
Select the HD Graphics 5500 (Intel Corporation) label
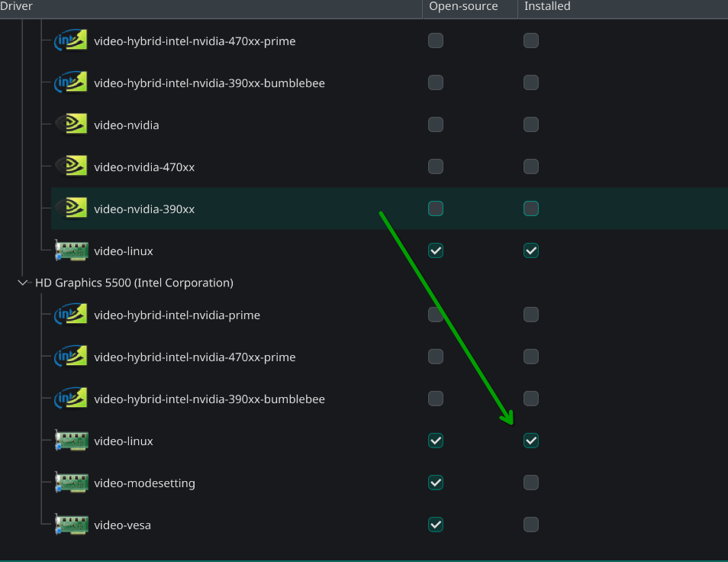(134, 283)
